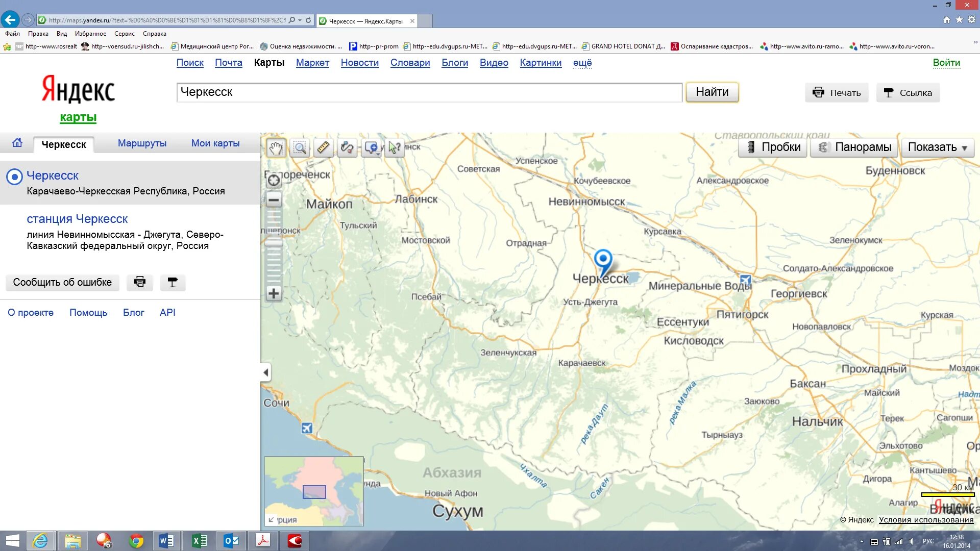Click the Мои карты (My Maps) tab
The height and width of the screenshot is (551, 980).
pyautogui.click(x=215, y=143)
